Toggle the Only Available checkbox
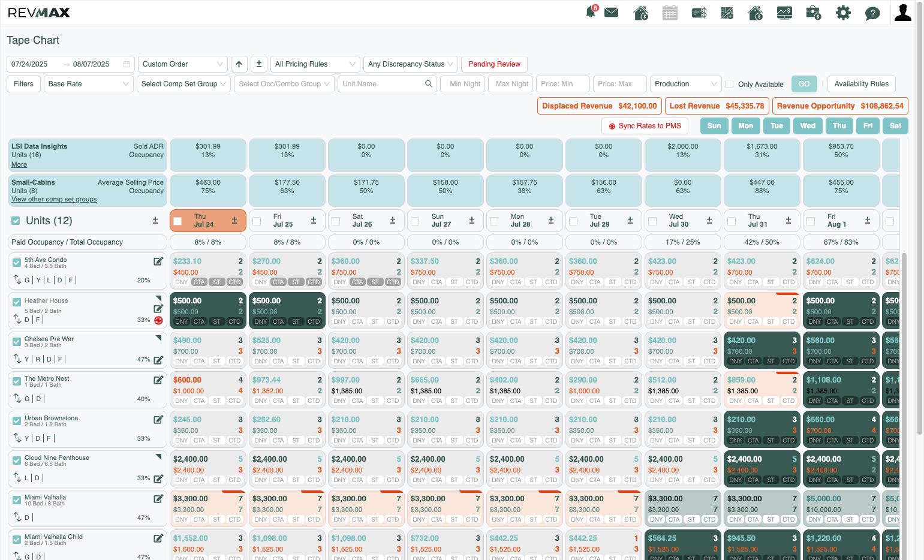 click(729, 84)
